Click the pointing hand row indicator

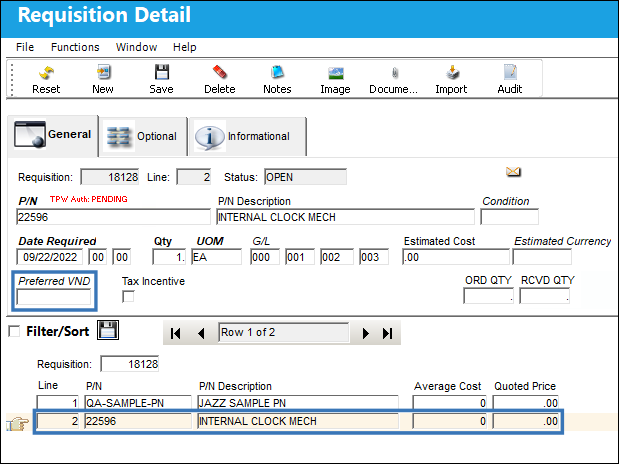pyautogui.click(x=18, y=424)
